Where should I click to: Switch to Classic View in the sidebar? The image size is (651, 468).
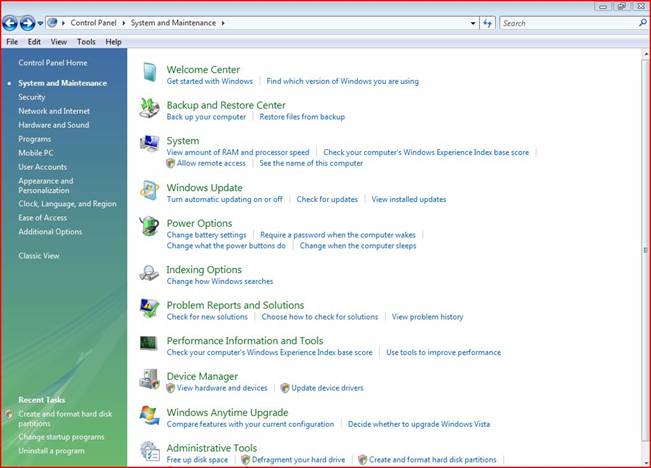coord(38,256)
